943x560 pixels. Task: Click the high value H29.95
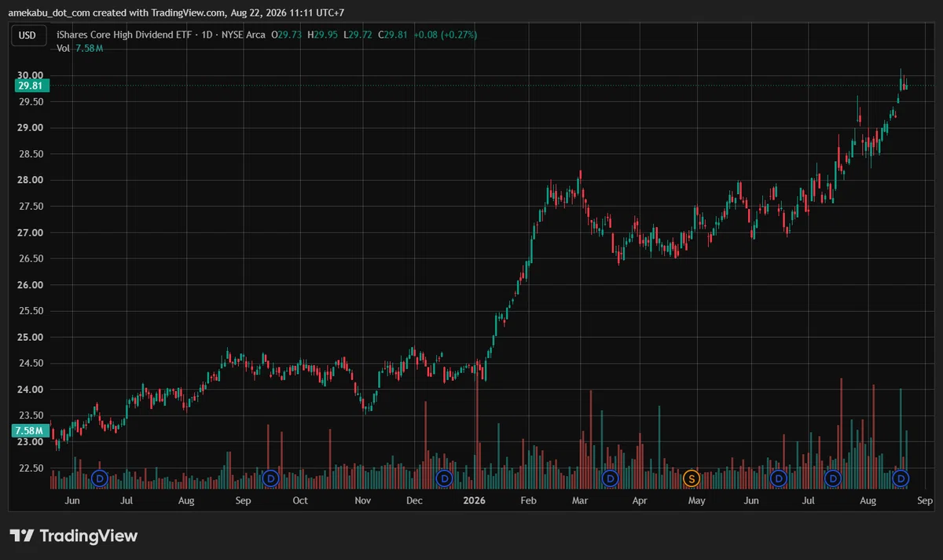[323, 35]
